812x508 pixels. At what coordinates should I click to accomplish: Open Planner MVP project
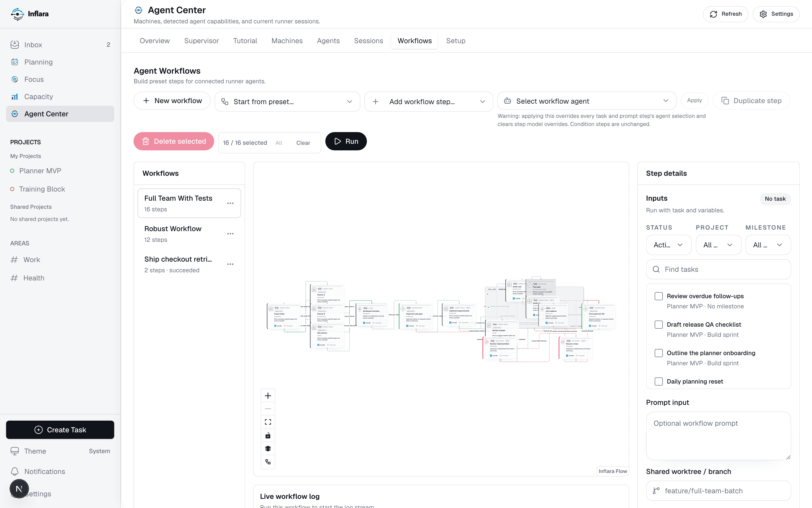(40, 171)
